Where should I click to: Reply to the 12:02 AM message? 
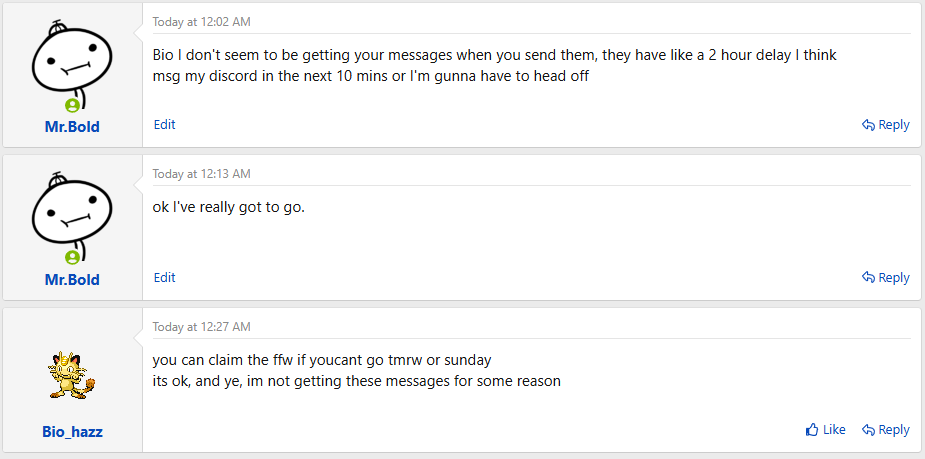pos(886,125)
